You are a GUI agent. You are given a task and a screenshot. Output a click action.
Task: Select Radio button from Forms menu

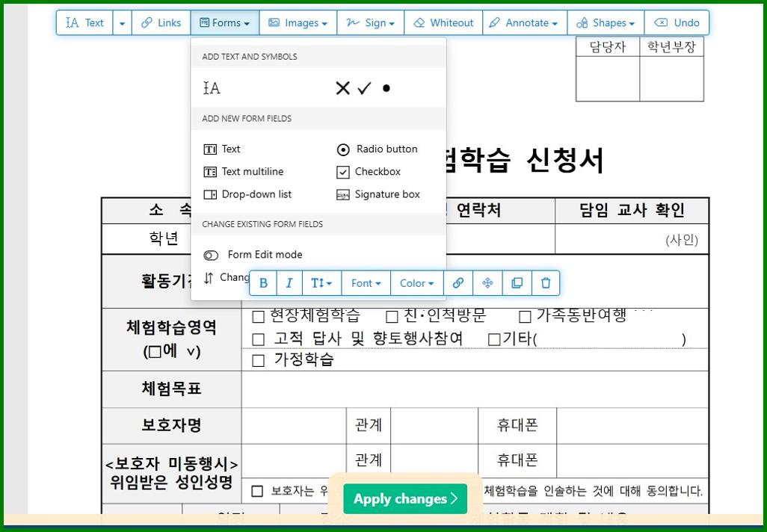[378, 149]
